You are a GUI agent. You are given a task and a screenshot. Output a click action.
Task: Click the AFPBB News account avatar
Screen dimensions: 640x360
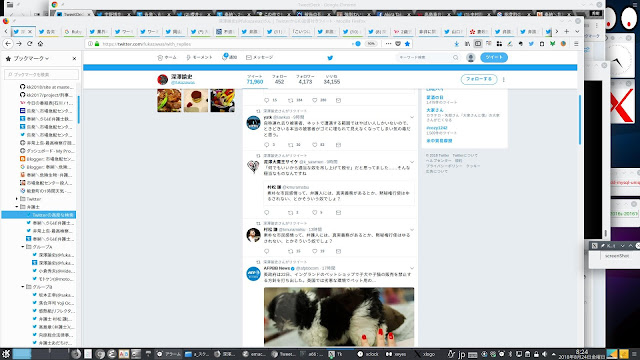coord(253,273)
